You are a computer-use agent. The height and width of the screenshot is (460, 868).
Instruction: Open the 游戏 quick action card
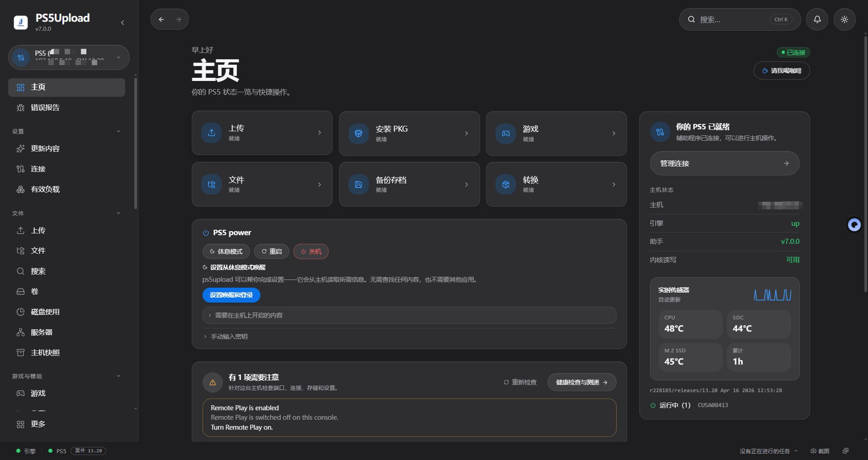pos(556,133)
